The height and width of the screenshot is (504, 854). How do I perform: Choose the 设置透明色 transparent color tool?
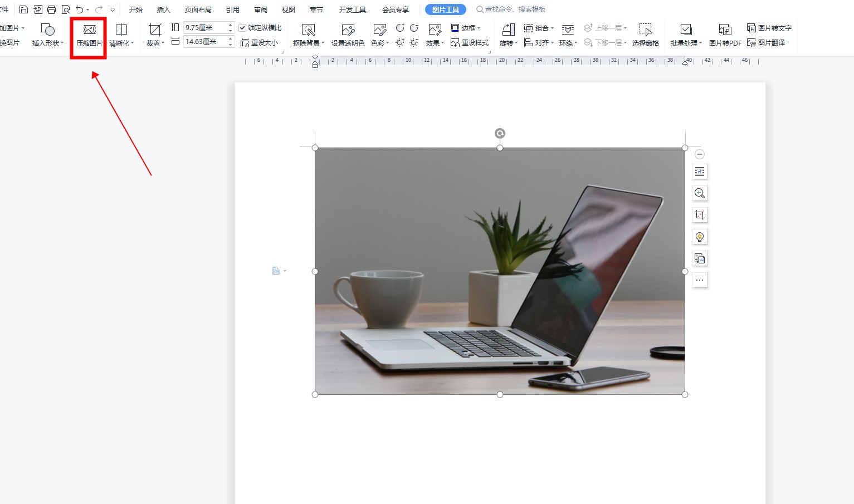tap(348, 35)
